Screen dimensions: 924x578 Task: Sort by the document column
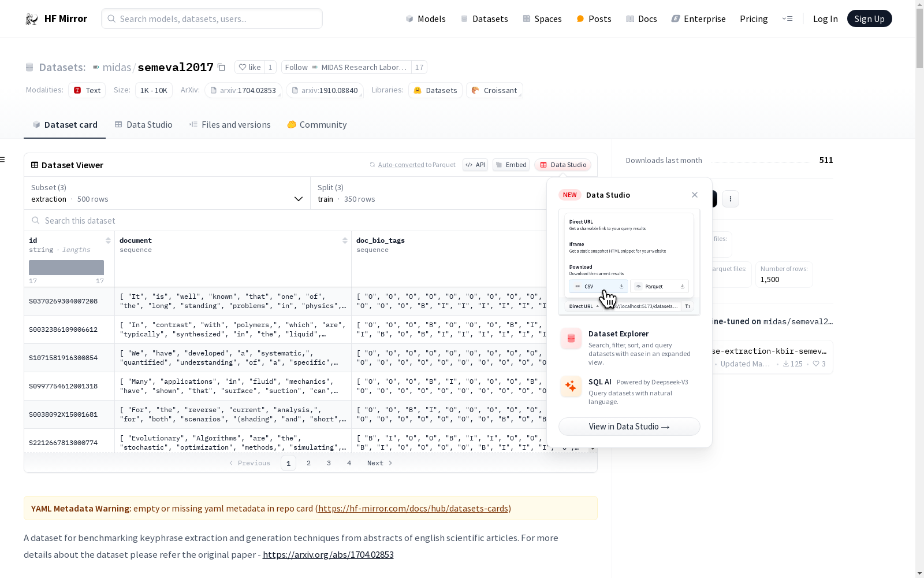345,240
